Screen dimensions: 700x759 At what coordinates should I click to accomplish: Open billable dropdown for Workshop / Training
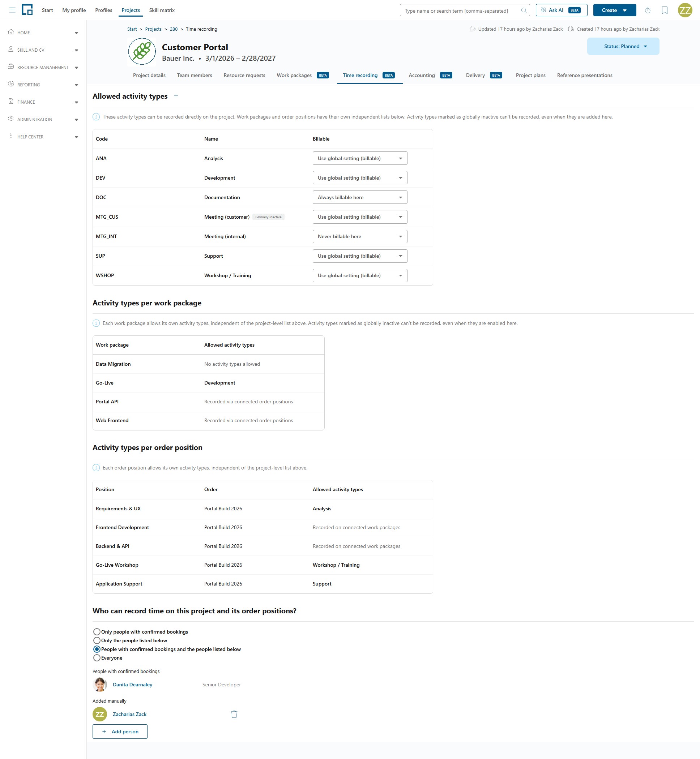coord(360,275)
